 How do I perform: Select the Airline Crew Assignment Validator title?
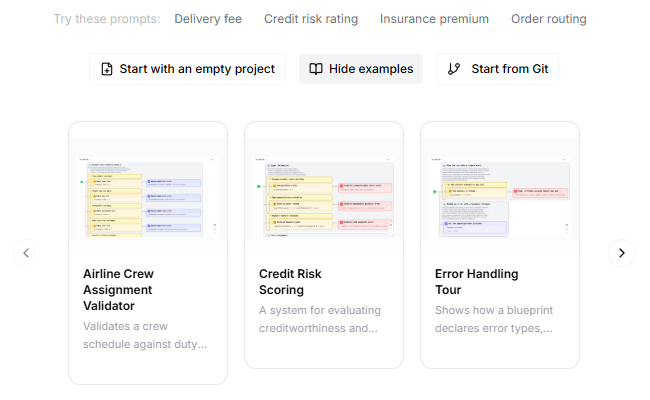119,290
